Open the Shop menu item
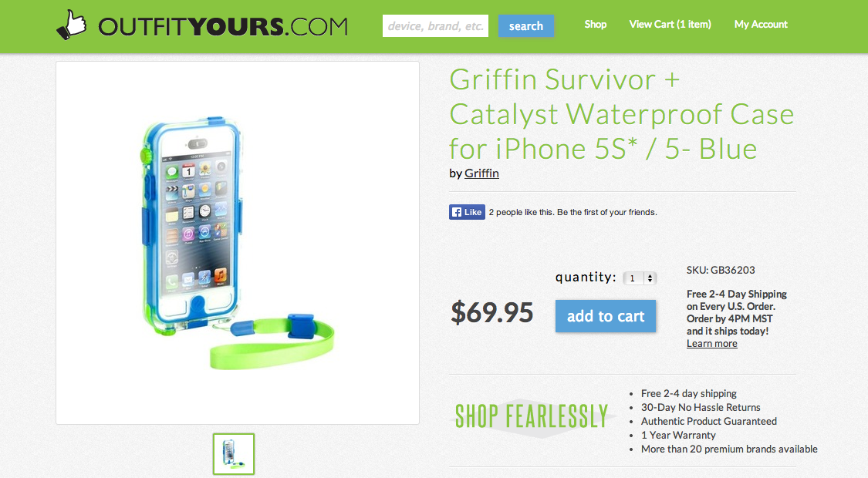The image size is (868, 478). [596, 25]
